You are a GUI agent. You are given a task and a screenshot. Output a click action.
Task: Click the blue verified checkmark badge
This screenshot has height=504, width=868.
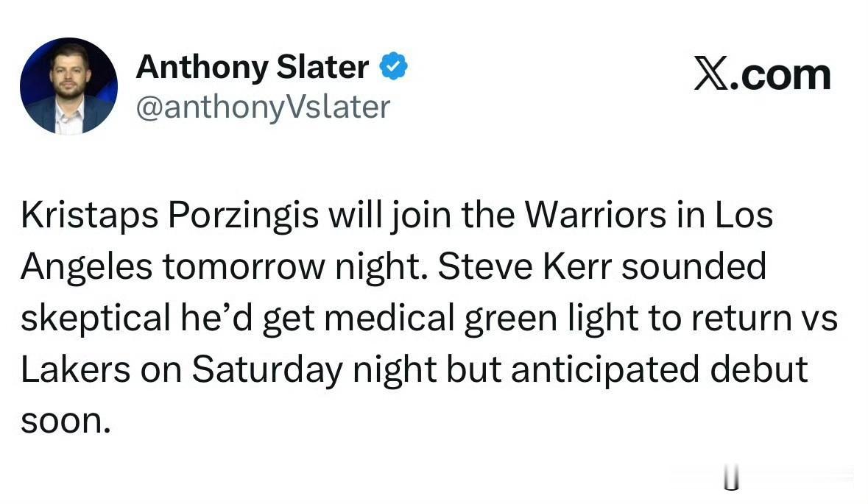(394, 68)
